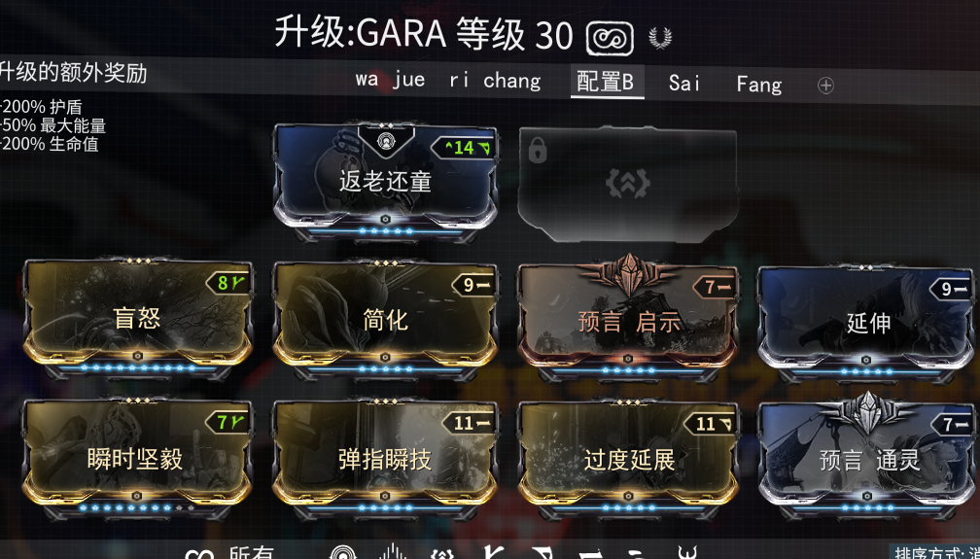Select the 盲怒 mod card
The width and height of the screenshot is (980, 559).
click(137, 318)
